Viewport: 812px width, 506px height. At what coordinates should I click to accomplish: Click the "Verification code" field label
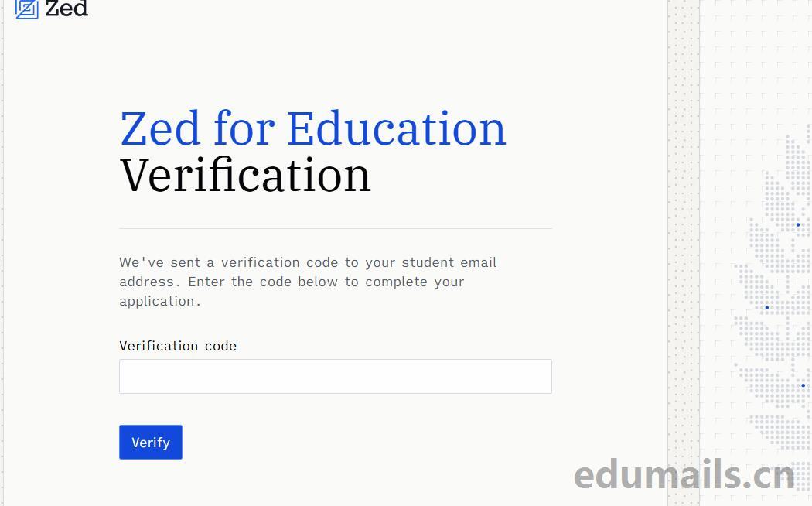(178, 346)
